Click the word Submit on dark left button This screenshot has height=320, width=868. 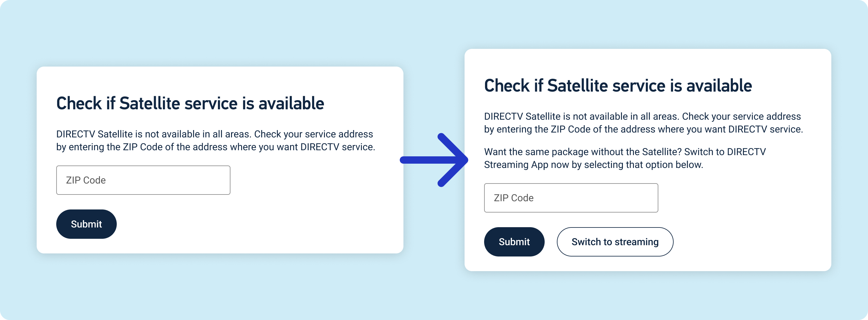click(x=86, y=224)
